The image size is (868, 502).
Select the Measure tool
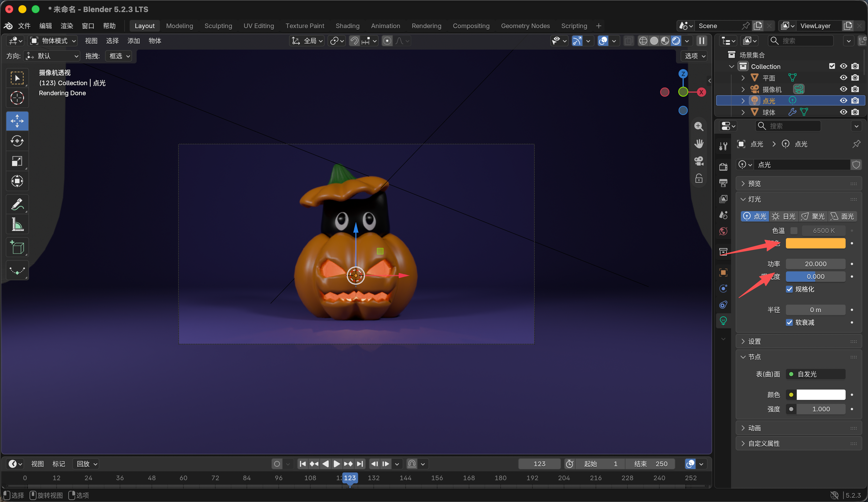(x=17, y=224)
